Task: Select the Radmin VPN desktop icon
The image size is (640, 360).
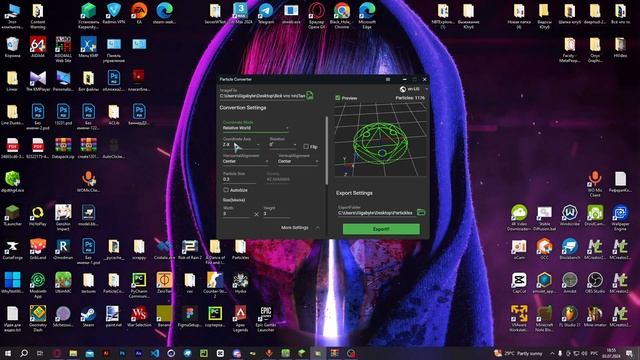Action: [x=114, y=13]
